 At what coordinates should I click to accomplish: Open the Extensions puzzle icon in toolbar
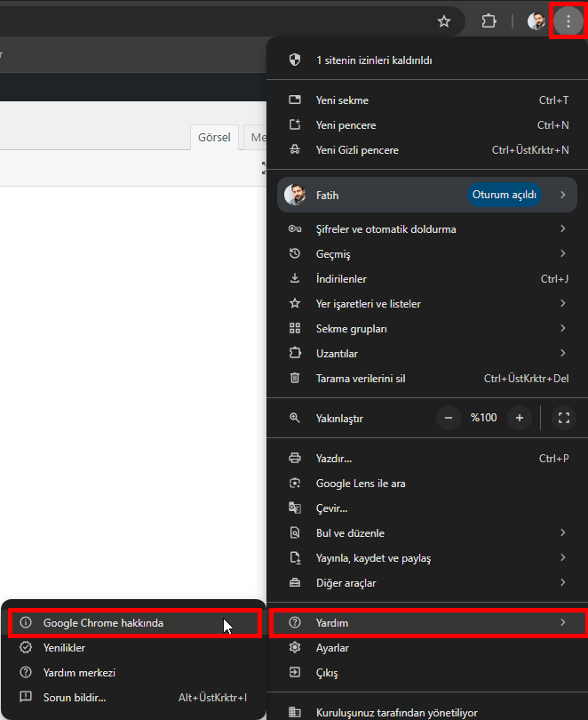[489, 21]
